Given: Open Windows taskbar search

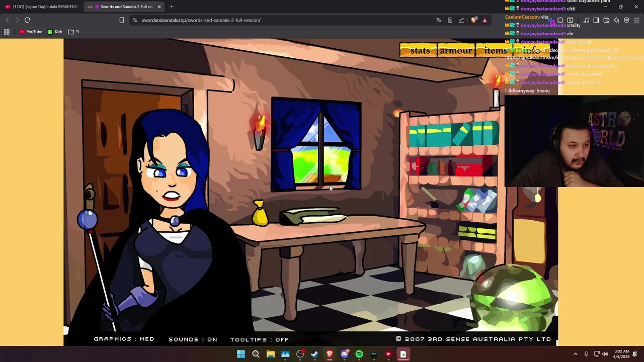Looking at the screenshot, I should [x=256, y=354].
